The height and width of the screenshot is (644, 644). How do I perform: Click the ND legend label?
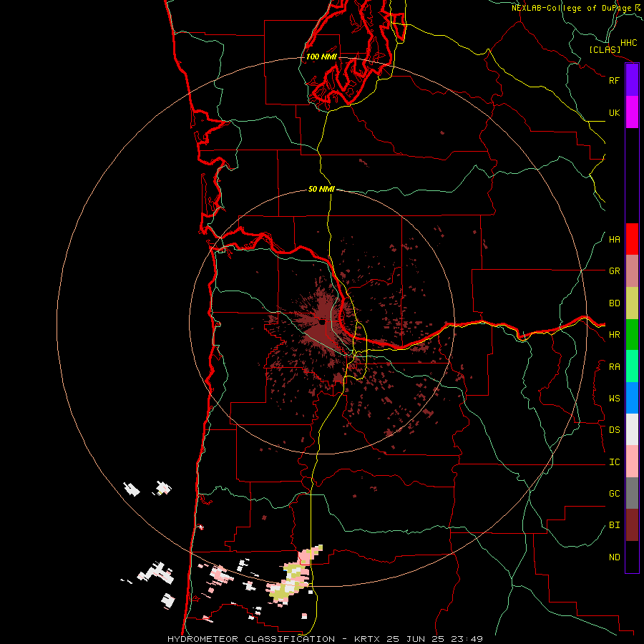click(x=614, y=557)
